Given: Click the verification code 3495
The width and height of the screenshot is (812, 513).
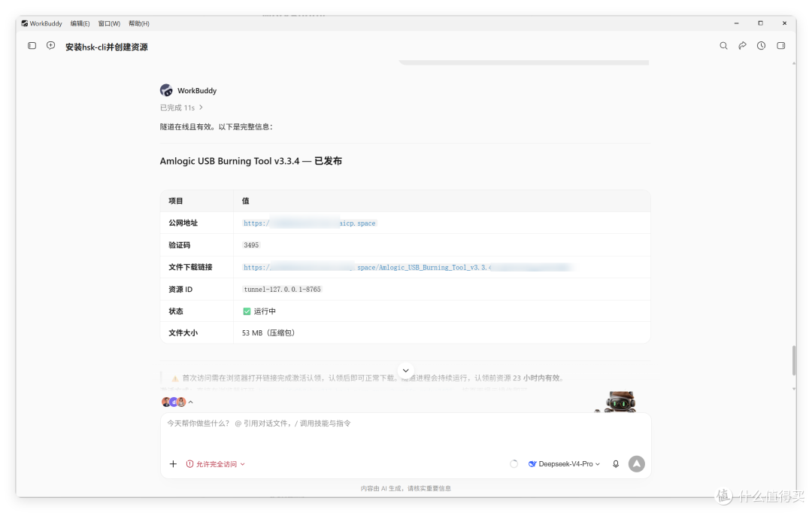Looking at the screenshot, I should [251, 245].
